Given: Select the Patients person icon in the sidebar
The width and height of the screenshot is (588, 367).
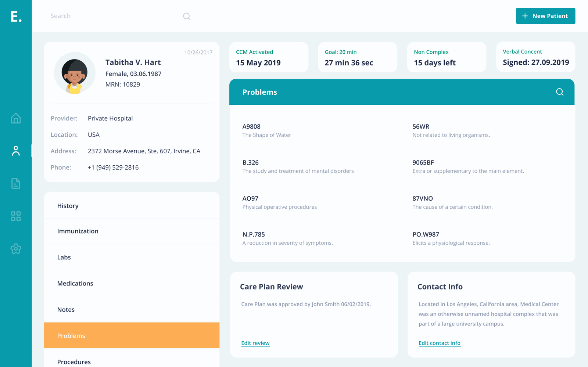Looking at the screenshot, I should pos(16,151).
